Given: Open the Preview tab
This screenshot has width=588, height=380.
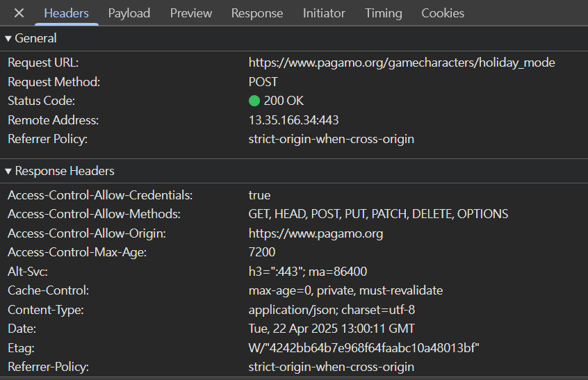Looking at the screenshot, I should click(191, 13).
